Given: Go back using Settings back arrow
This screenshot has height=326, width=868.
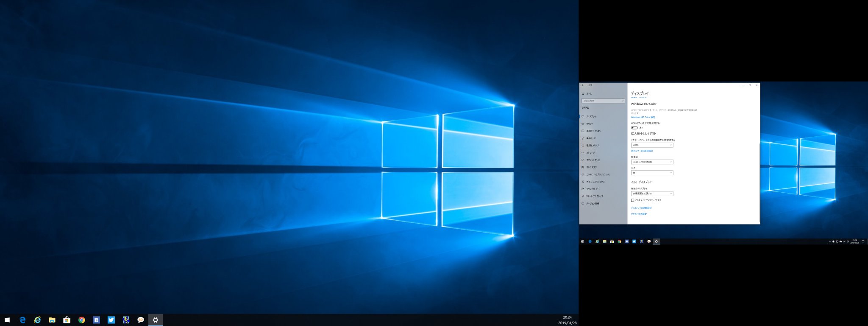Looking at the screenshot, I should [x=583, y=85].
